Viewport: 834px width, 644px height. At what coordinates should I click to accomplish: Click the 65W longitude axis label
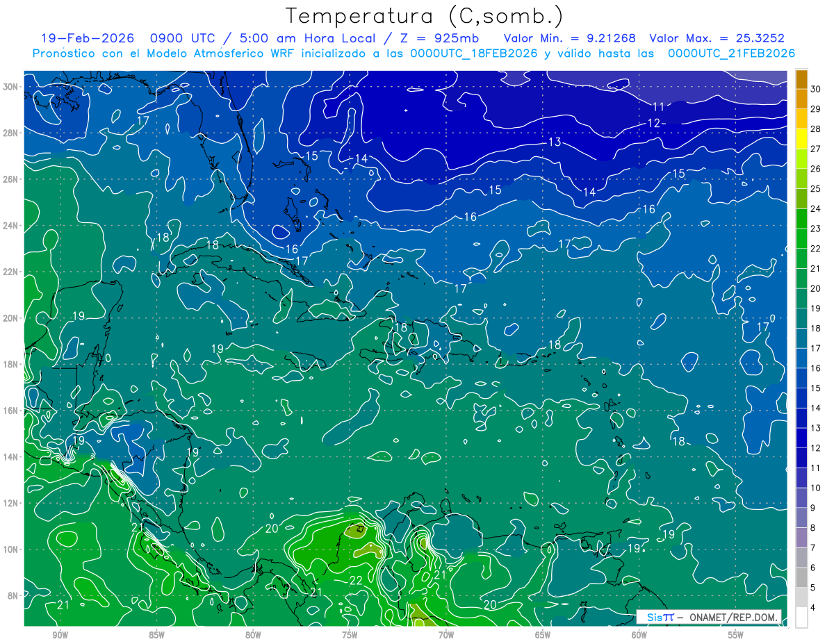tap(543, 635)
